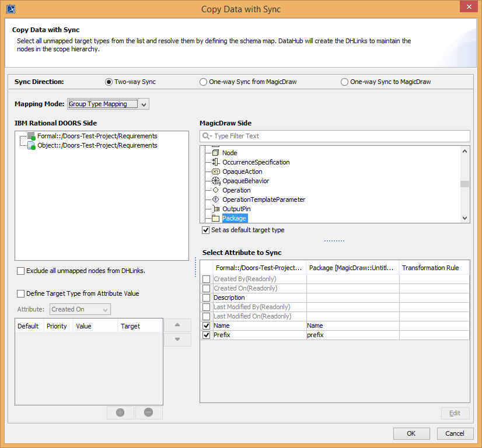
Task: Click the Formal module icon in DOORS tree
Action: click(32, 136)
